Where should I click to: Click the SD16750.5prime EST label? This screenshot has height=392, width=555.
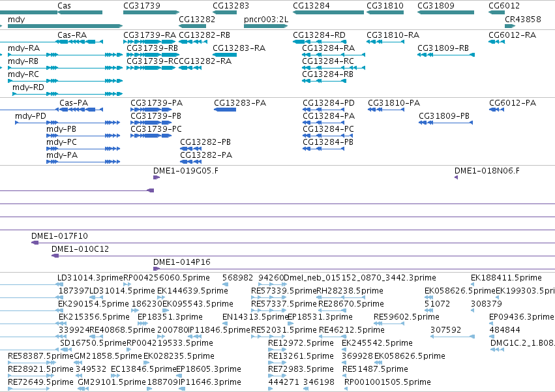(x=93, y=343)
